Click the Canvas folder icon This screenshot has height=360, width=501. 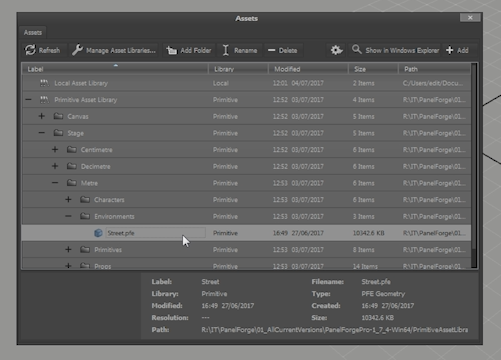(58, 116)
